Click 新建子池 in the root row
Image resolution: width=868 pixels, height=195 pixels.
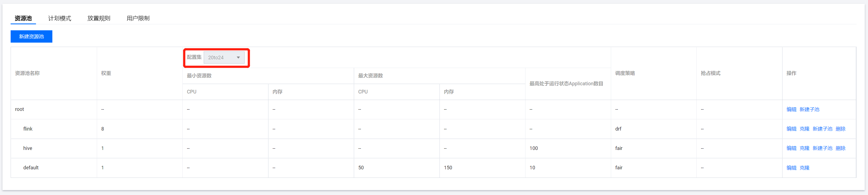click(809, 109)
